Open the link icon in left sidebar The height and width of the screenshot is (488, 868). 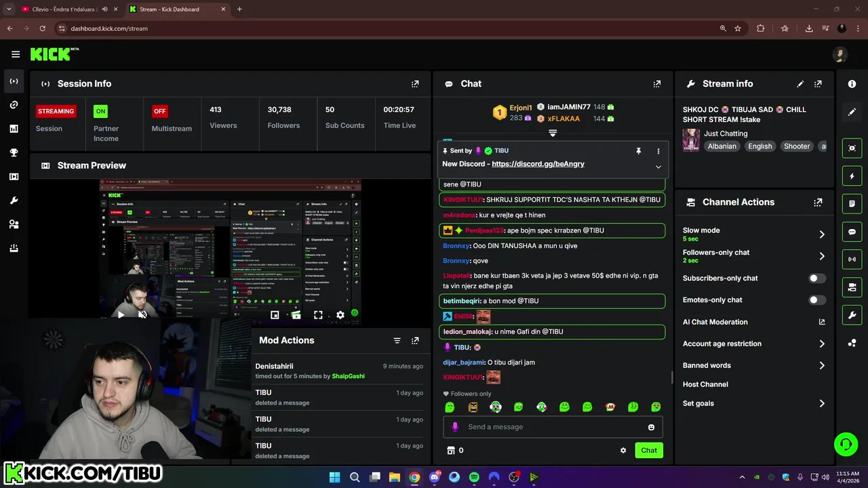tap(14, 105)
